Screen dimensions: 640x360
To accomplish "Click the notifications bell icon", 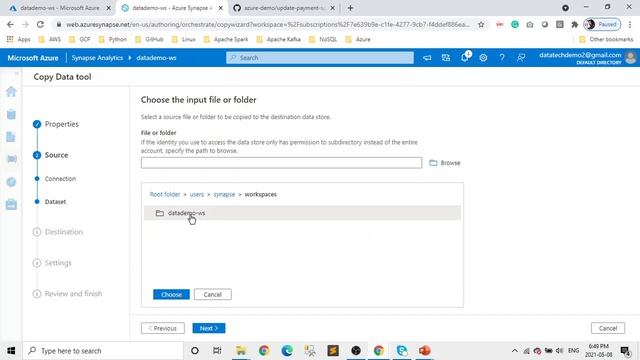I will coord(464,58).
